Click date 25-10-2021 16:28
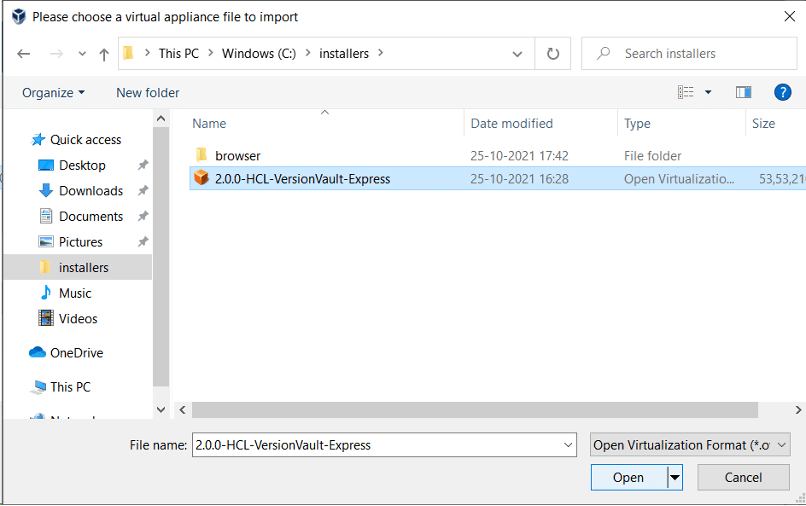This screenshot has height=506, width=806. point(519,179)
